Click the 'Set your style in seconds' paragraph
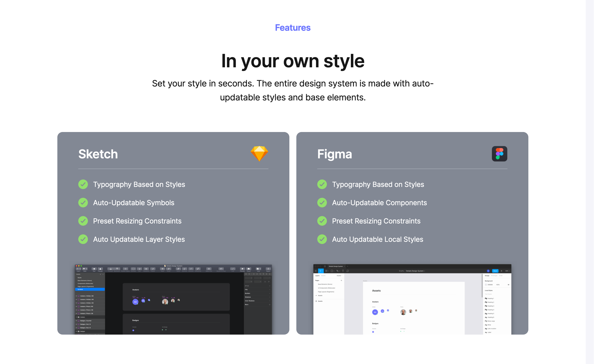 [293, 90]
